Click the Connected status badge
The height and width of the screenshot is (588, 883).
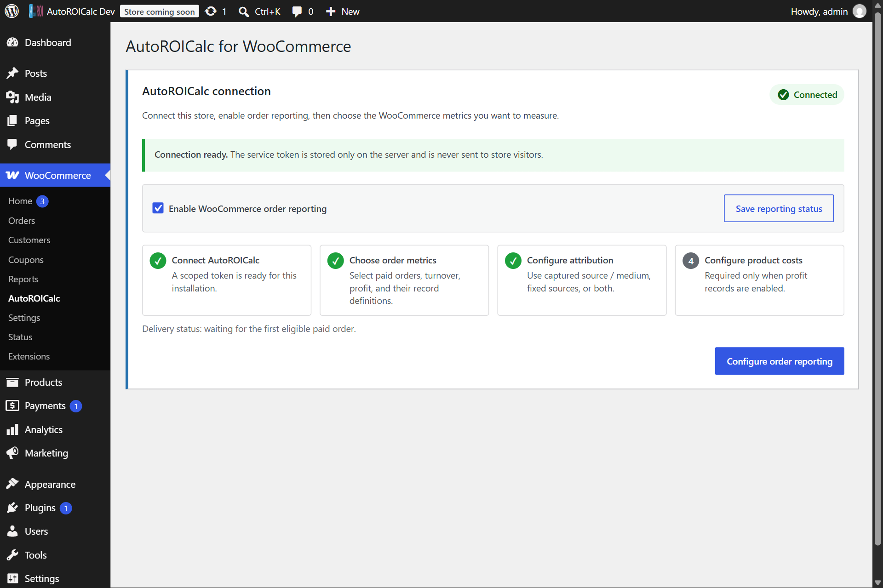coord(807,94)
